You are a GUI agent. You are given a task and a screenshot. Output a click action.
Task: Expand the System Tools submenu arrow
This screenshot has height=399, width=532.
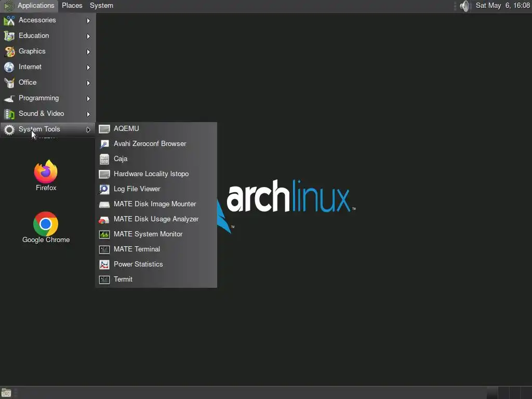pyautogui.click(x=88, y=130)
